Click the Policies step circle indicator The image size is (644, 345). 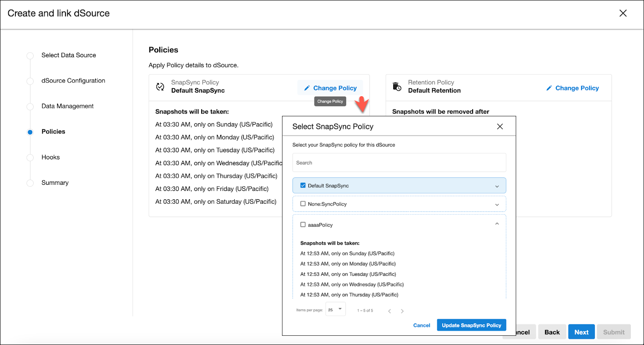30,132
